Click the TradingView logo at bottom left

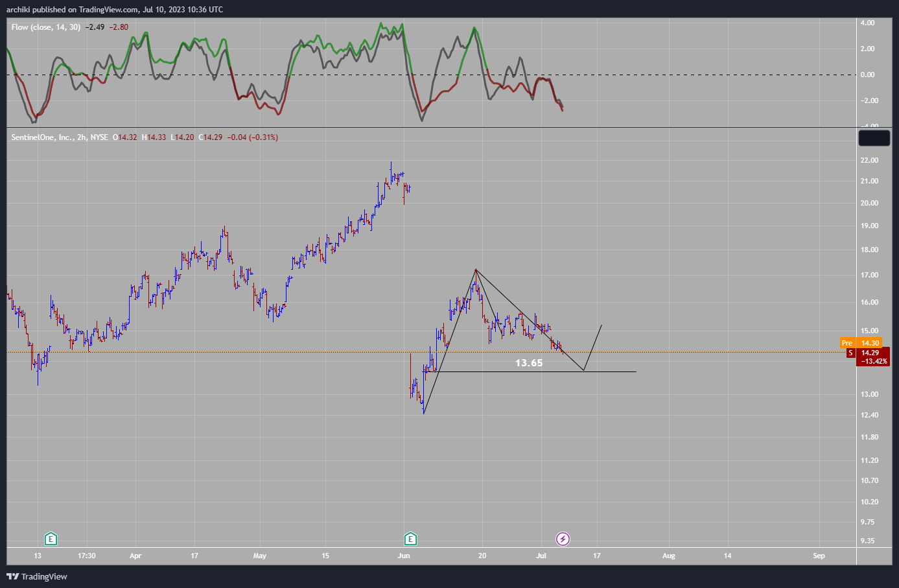tap(37, 576)
